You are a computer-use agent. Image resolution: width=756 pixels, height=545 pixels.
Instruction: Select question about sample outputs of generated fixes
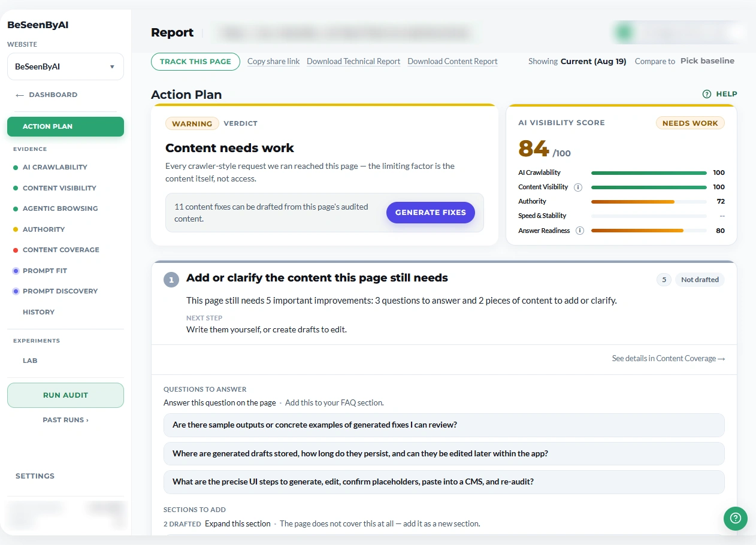444,425
